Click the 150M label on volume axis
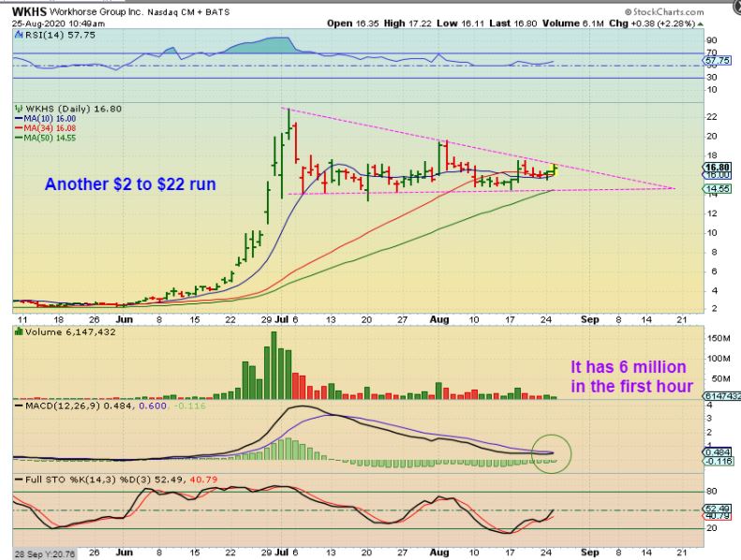Image resolution: width=741 pixels, height=560 pixels. click(x=719, y=338)
